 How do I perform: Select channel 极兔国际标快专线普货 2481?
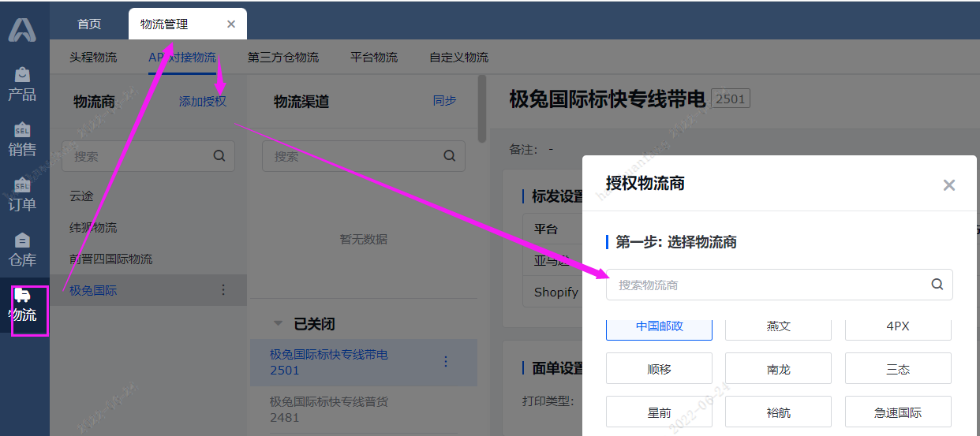[364, 409]
